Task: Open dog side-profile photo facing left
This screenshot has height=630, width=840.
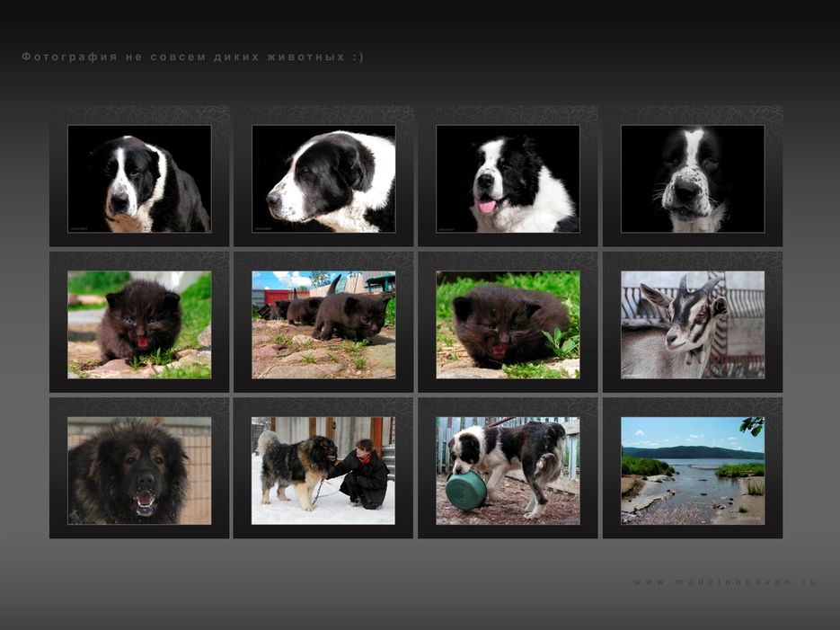Action: [x=323, y=179]
